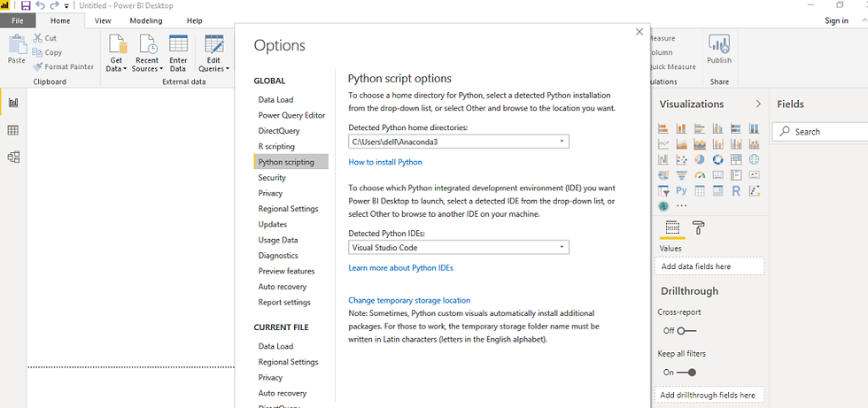The height and width of the screenshot is (408, 868).
Task: Open Preview features option category
Action: coord(286,271)
